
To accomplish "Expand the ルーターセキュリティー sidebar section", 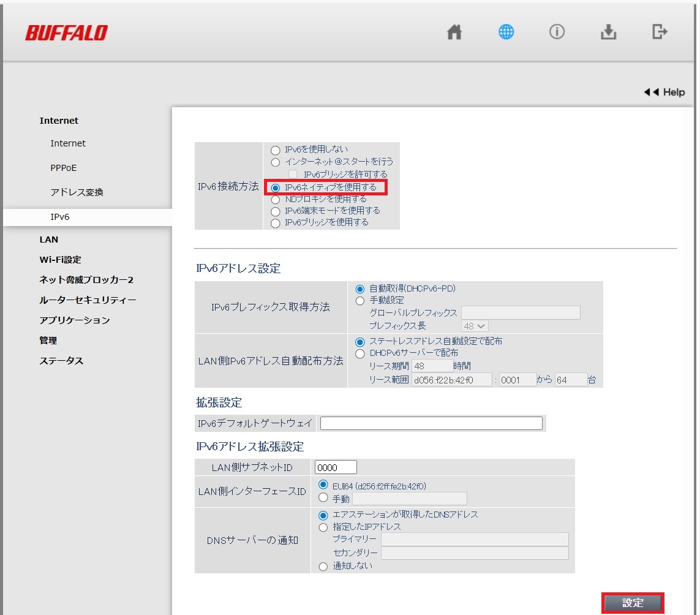I will [88, 300].
